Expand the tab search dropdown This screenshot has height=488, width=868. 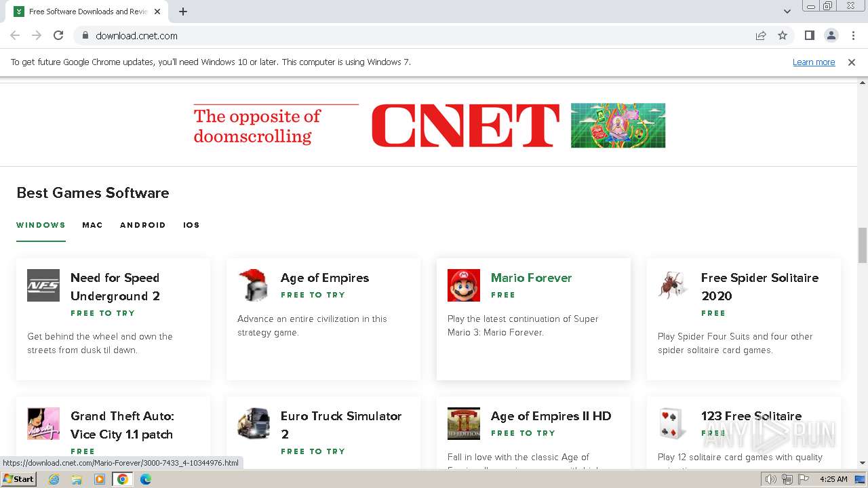pos(787,12)
